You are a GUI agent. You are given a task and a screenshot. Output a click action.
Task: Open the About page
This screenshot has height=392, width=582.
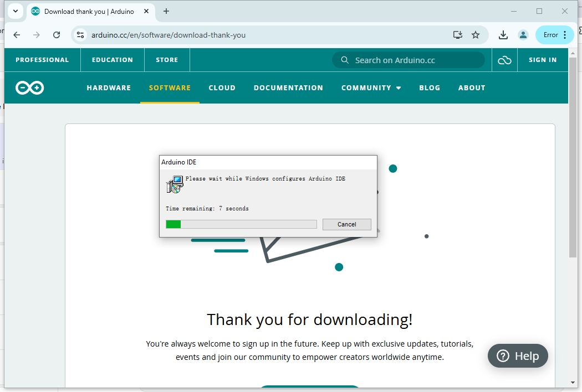(472, 88)
